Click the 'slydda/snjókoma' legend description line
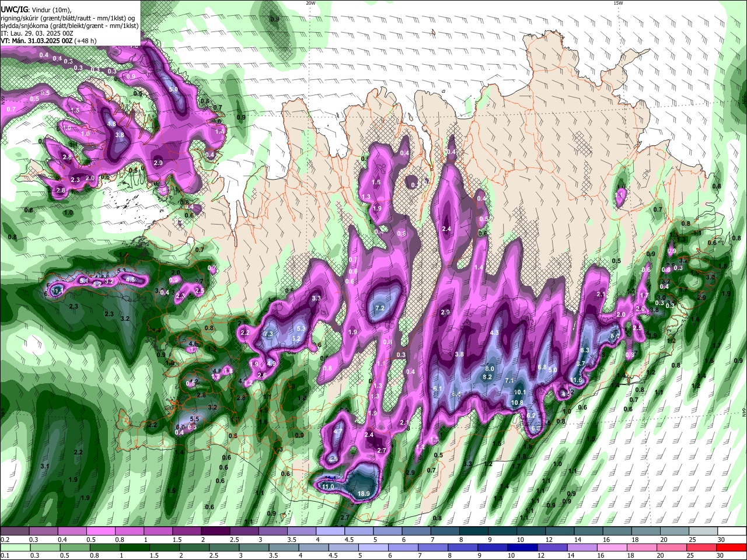This screenshot has height=560, width=747. tap(70, 26)
